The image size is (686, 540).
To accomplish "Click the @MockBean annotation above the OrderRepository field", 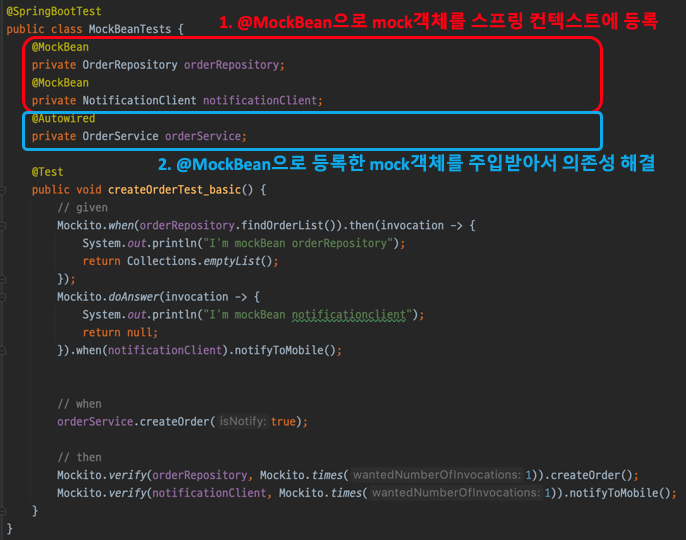I will (60, 47).
